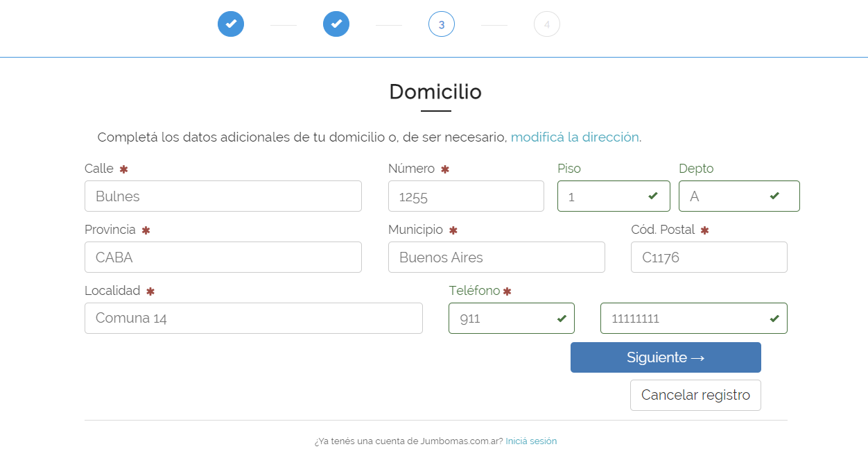868x474 pixels.
Task: Focus the Cód. Postal field showing C1176
Action: click(709, 257)
